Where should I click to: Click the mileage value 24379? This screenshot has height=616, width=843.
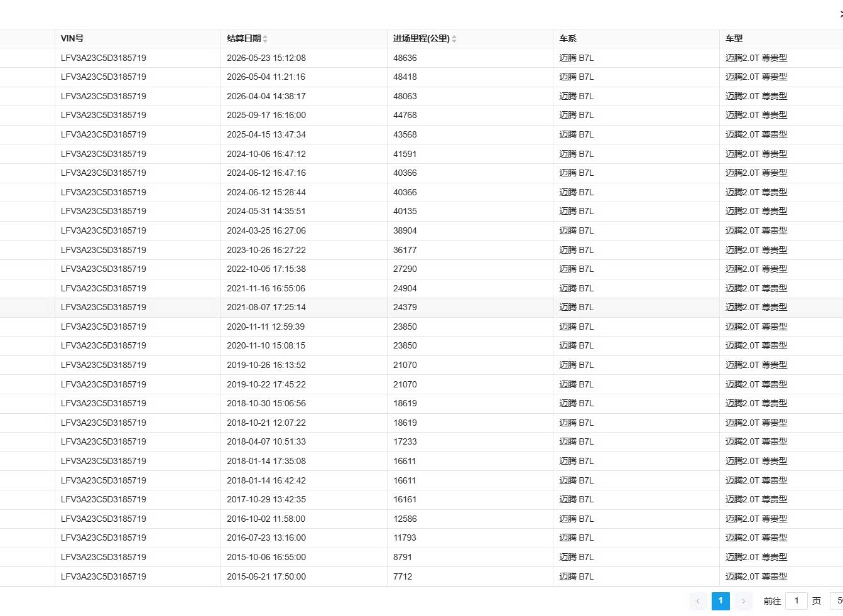click(x=405, y=307)
